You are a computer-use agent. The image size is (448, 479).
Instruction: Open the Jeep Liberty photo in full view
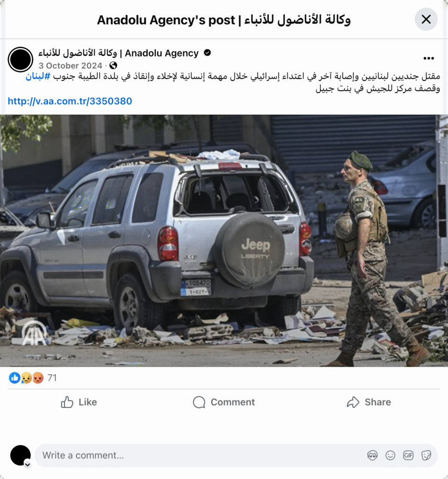224,241
